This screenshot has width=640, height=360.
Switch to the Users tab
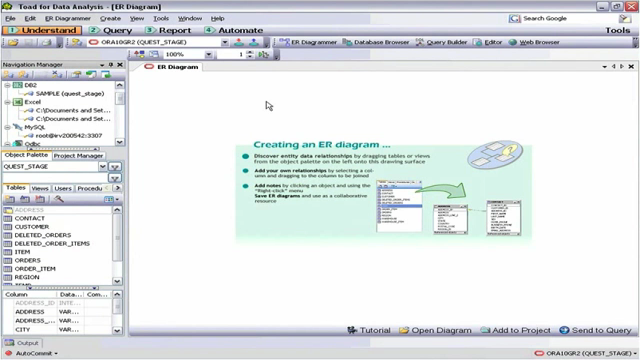tap(63, 188)
